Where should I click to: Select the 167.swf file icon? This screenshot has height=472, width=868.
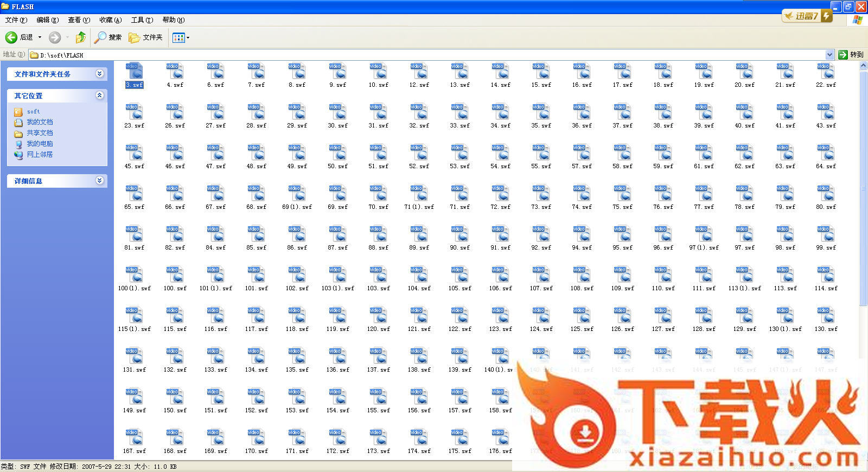[x=134, y=439]
